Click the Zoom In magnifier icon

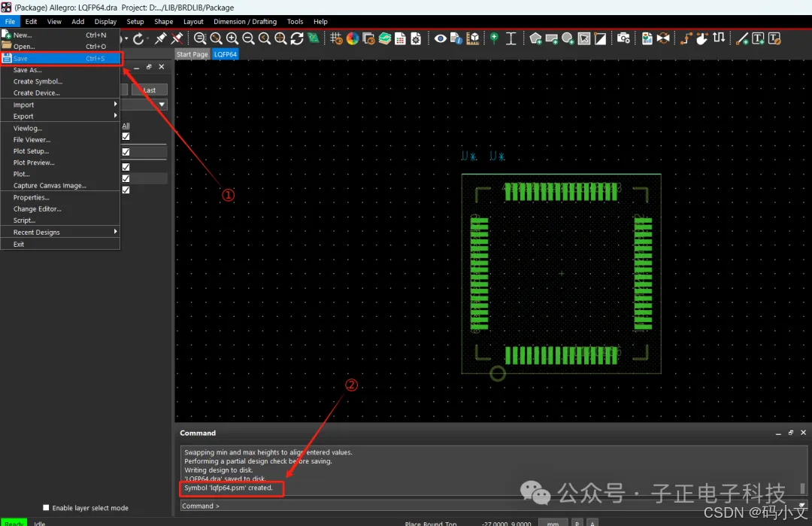(x=232, y=39)
